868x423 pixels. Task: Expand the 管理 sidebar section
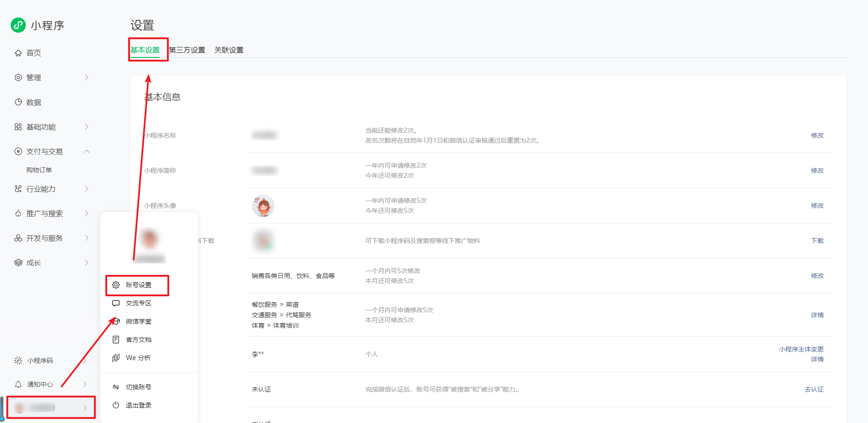[87, 77]
